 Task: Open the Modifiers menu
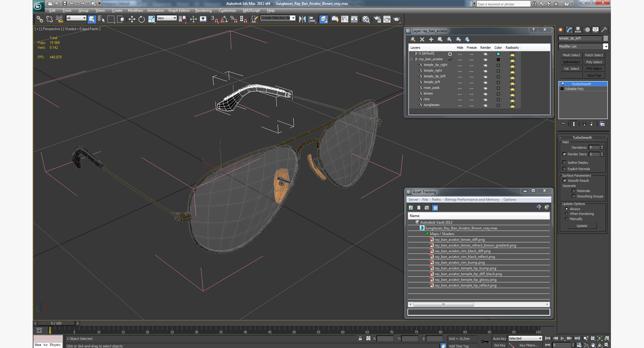(135, 10)
